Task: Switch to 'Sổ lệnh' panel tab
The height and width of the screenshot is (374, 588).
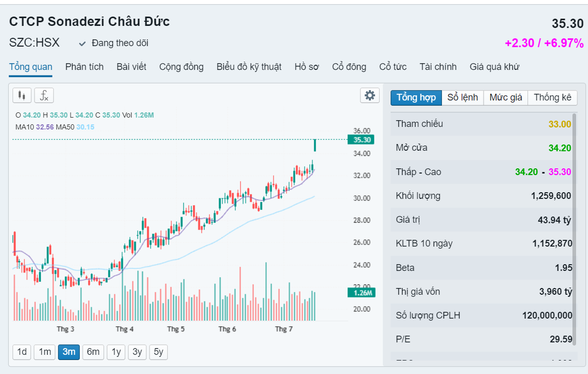Action: point(463,97)
